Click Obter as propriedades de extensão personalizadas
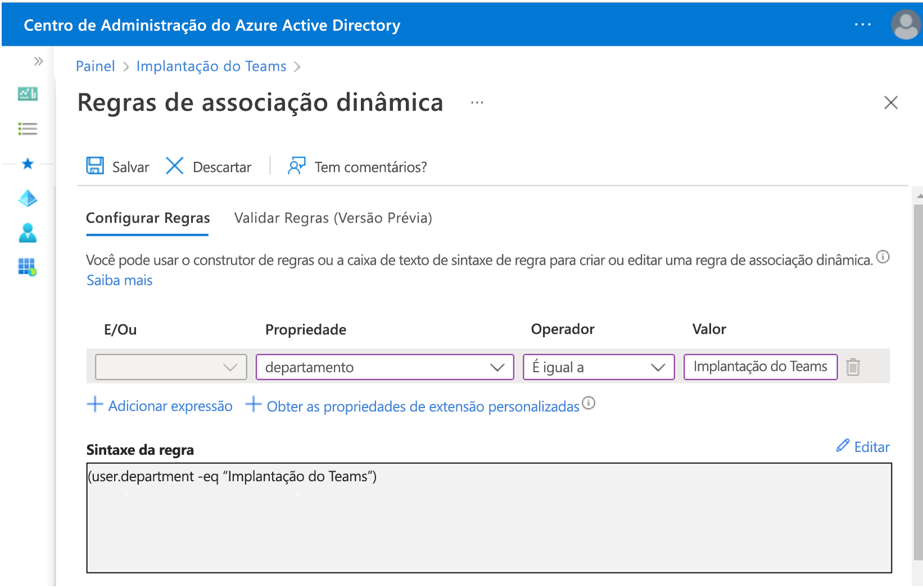Image resolution: width=923 pixels, height=588 pixels. coord(413,406)
